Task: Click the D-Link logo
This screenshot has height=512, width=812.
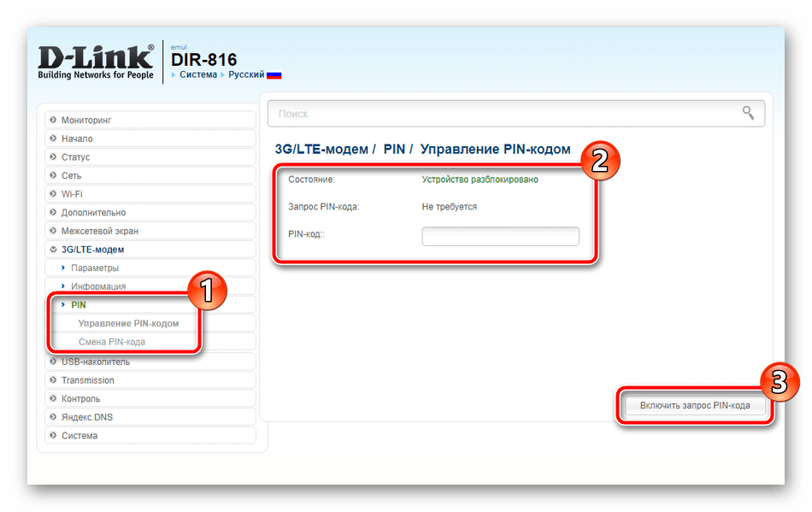Action: [x=96, y=62]
